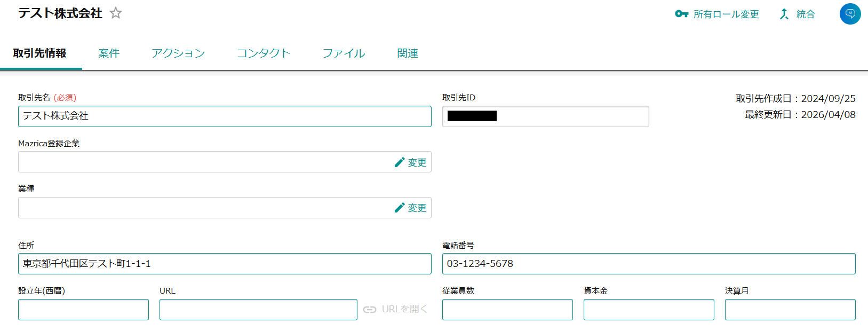Open the 関連 tab
868x331 pixels.
(408, 53)
